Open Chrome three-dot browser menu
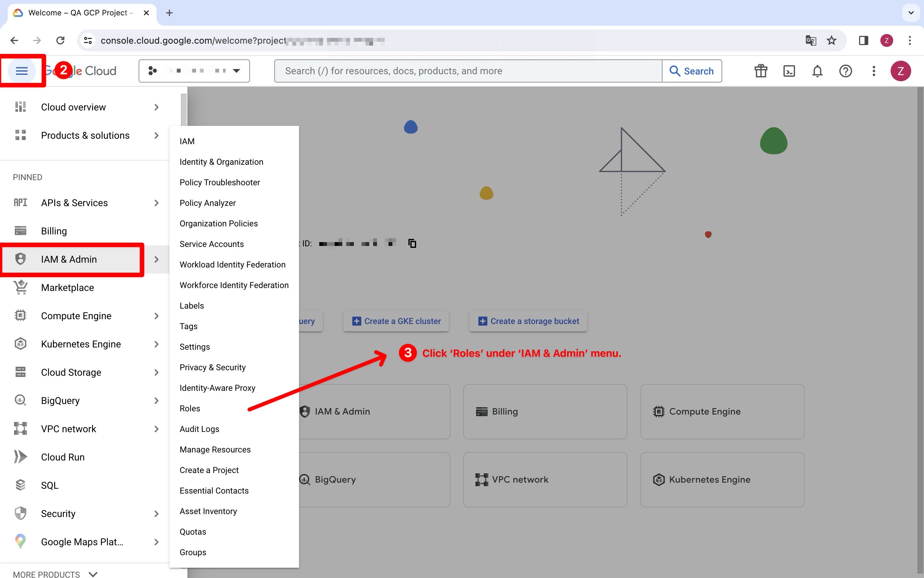This screenshot has width=924, height=578. pos(910,40)
